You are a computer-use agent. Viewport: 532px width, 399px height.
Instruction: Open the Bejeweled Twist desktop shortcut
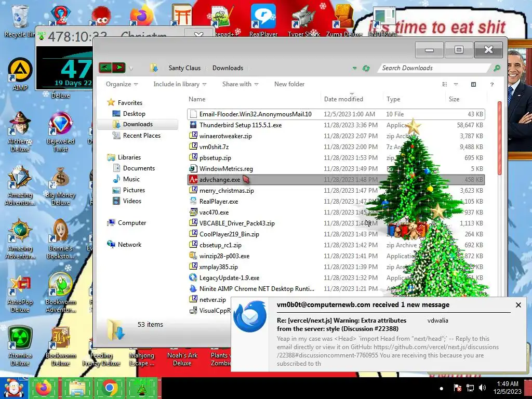pos(60,132)
